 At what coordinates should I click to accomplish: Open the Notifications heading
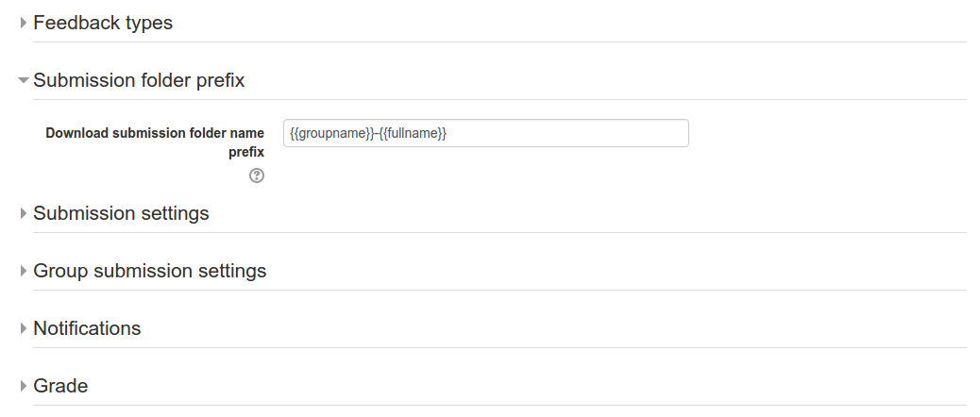(x=87, y=328)
